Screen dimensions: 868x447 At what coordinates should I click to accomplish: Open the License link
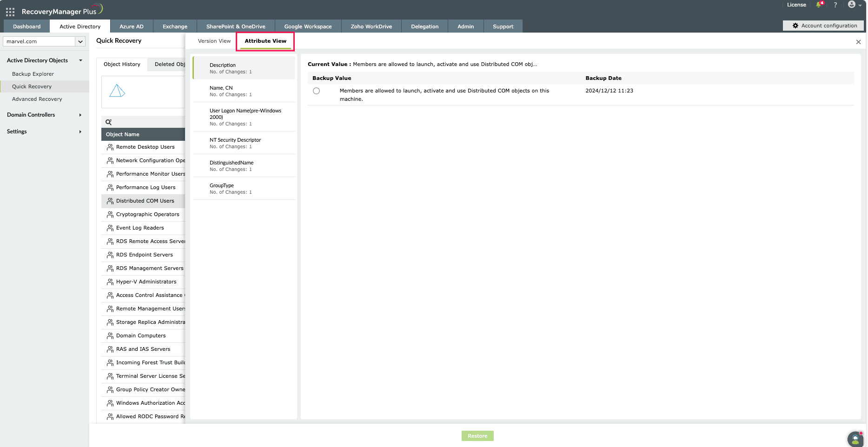796,5
